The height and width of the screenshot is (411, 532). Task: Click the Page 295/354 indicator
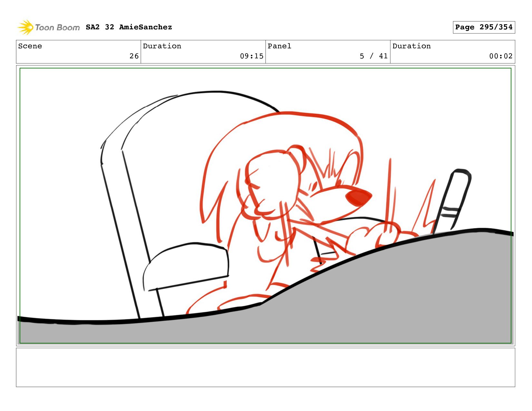[x=484, y=27]
